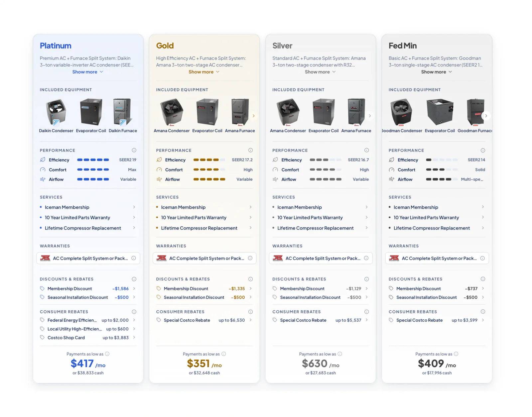Advance Gold equipment carousel with right arrow
The image size is (532, 417).
253,116
